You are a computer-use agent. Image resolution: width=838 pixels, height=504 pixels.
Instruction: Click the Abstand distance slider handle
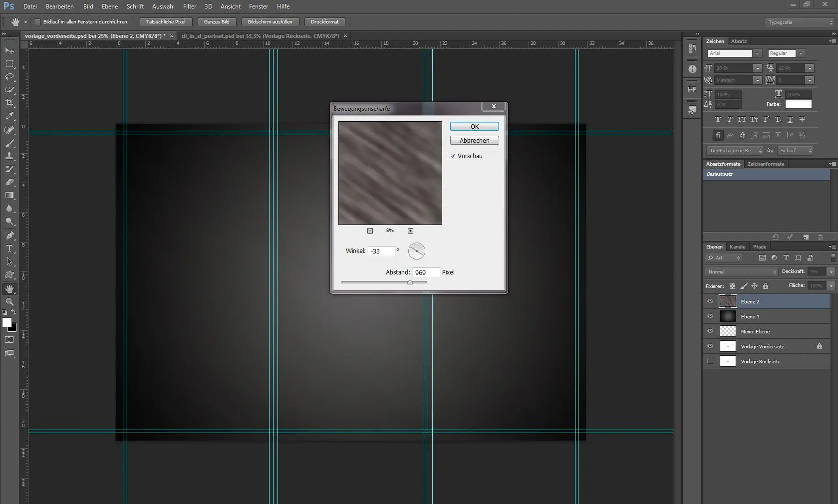(410, 282)
